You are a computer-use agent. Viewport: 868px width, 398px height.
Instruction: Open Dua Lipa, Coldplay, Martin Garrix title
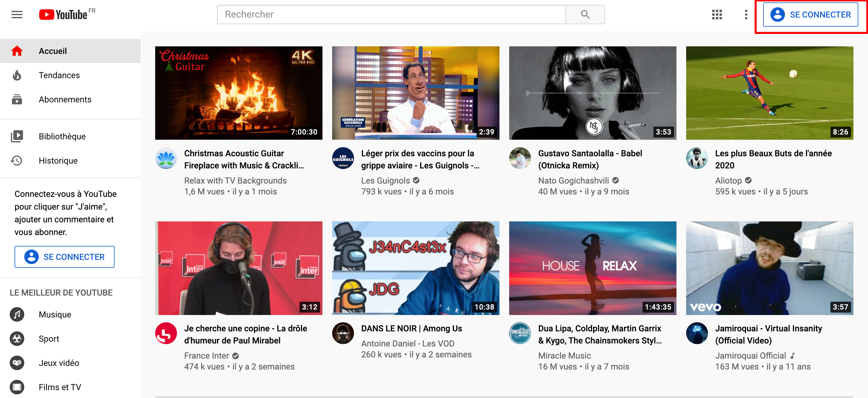[600, 334]
